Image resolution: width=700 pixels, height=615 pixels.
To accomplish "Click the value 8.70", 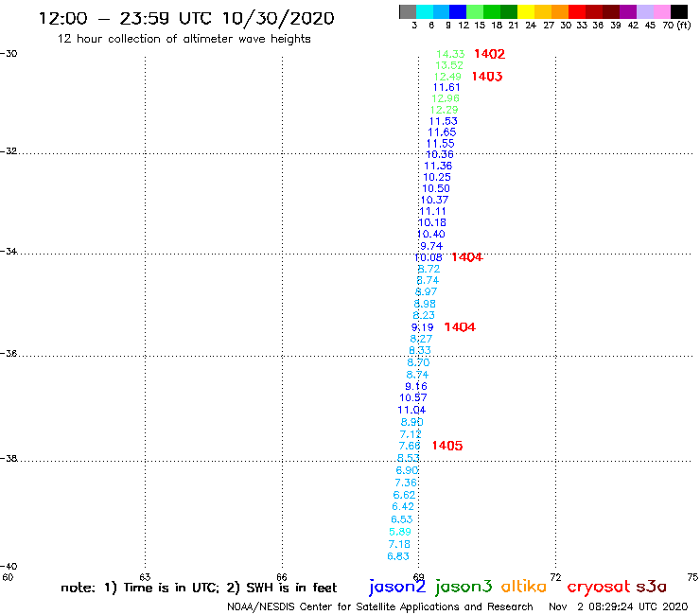I will point(418,362).
